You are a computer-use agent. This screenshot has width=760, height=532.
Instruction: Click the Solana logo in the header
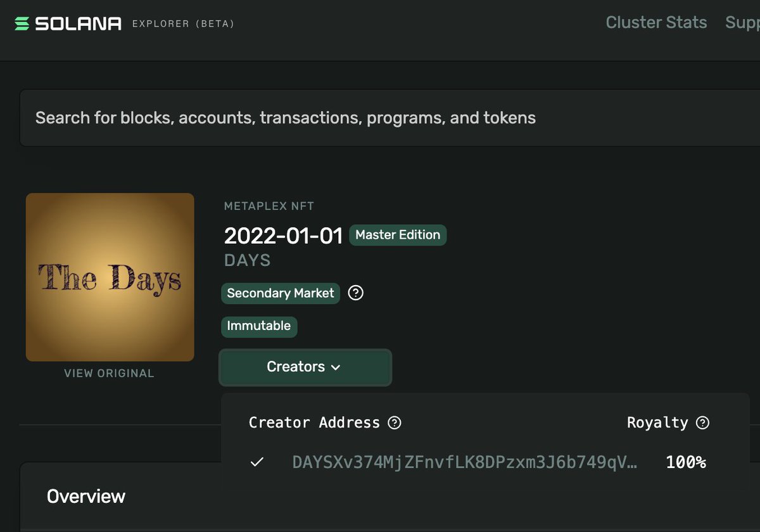(68, 24)
